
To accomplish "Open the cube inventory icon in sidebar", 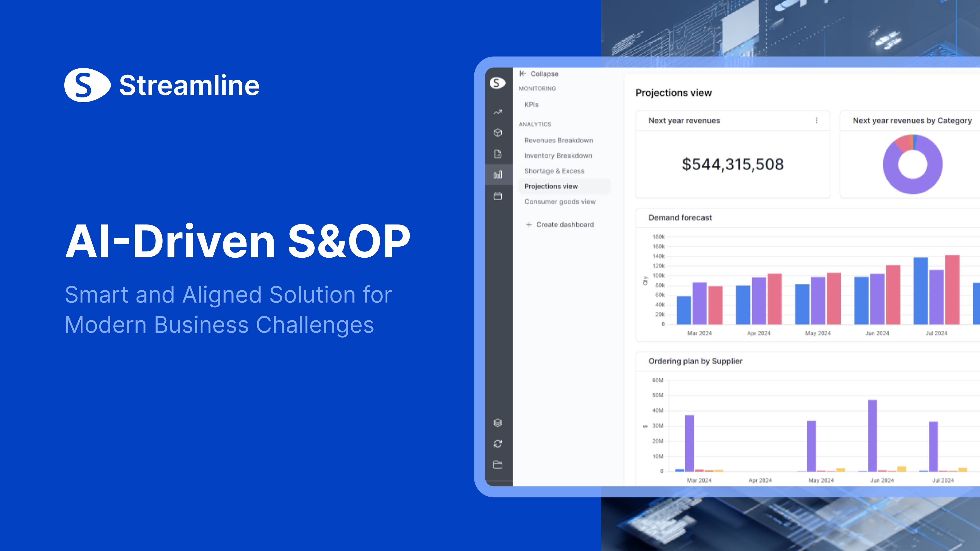I will 498,133.
